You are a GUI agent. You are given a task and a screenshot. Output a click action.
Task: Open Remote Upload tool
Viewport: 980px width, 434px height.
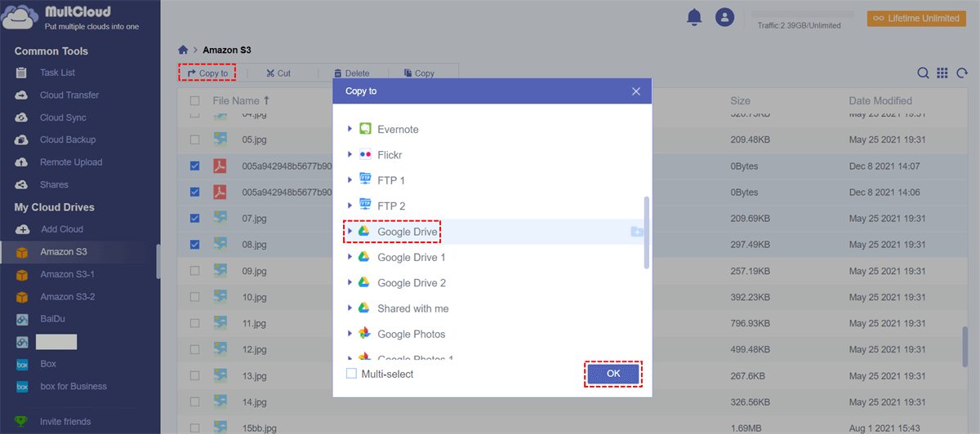point(71,162)
